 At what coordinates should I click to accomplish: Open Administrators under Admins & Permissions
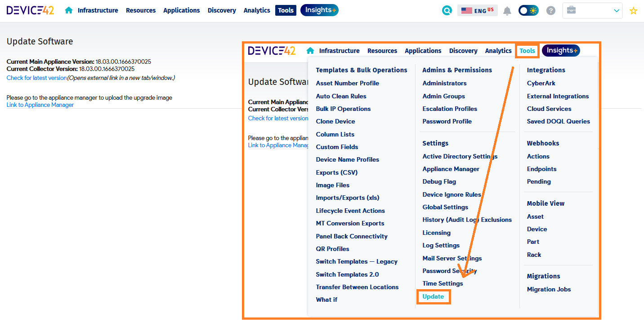(x=444, y=83)
